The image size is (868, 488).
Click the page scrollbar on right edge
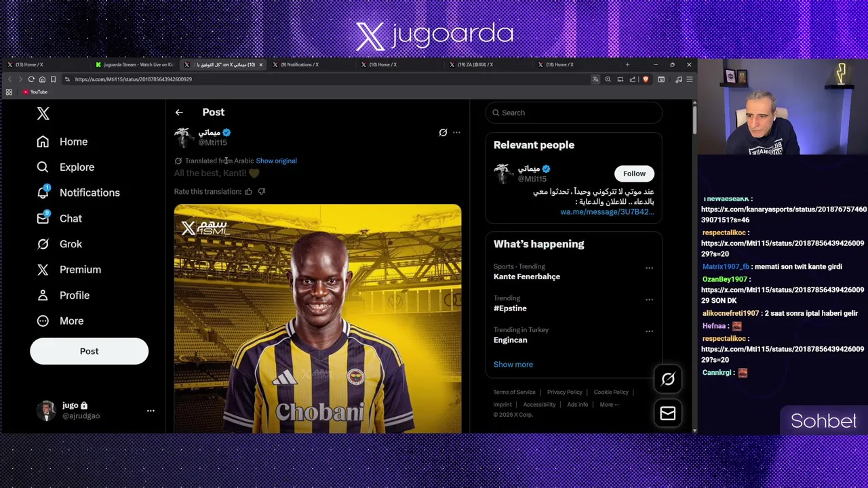tap(694, 119)
